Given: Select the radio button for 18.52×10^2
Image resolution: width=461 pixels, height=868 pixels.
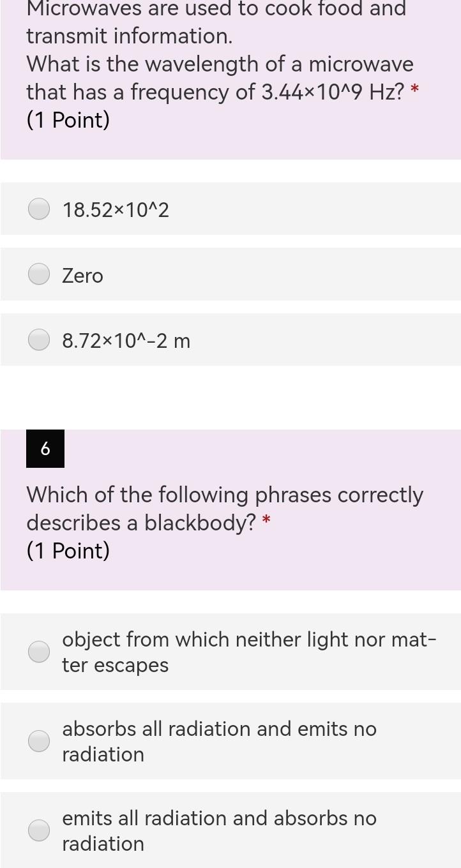Looking at the screenshot, I should 40,209.
